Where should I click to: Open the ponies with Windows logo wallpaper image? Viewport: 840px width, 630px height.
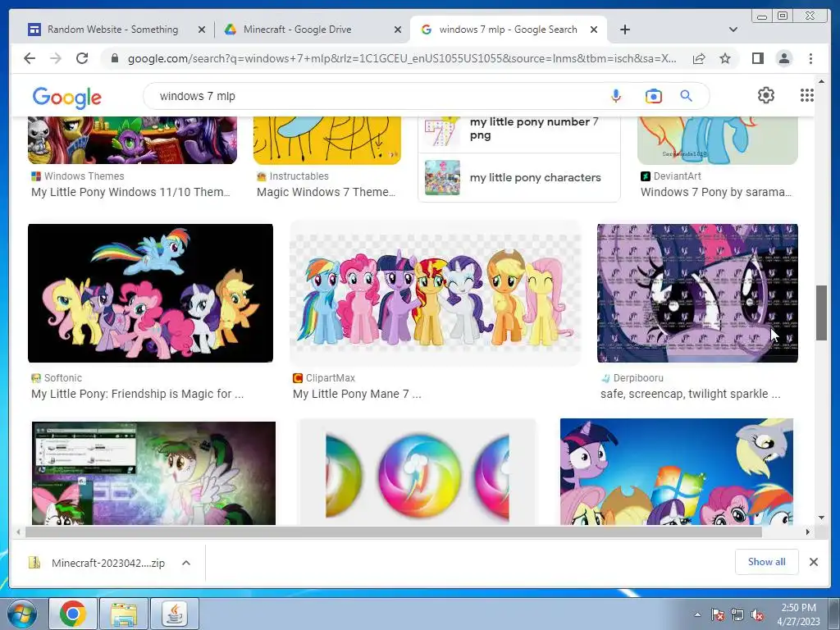677,472
